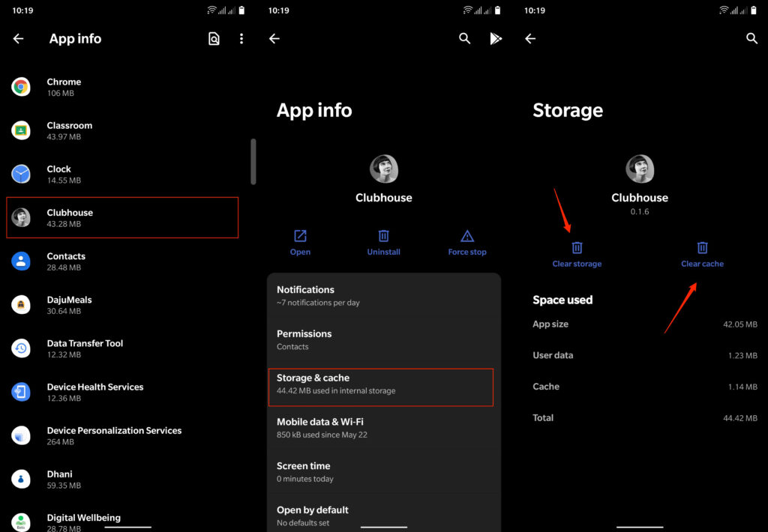Select the Contacts app icon
768x532 pixels.
tap(21, 262)
